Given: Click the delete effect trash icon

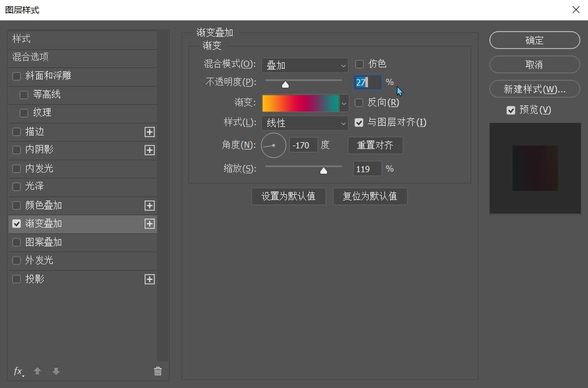Looking at the screenshot, I should (158, 372).
